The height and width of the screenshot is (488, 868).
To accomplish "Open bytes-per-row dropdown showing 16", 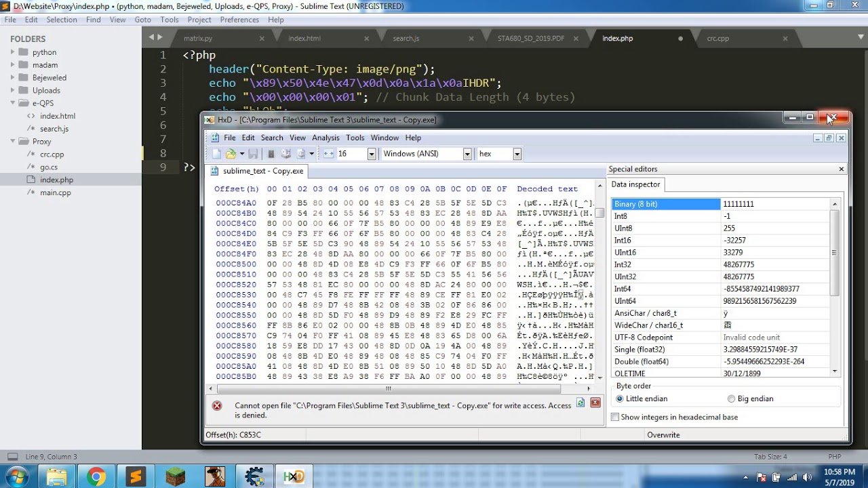I will pos(371,154).
